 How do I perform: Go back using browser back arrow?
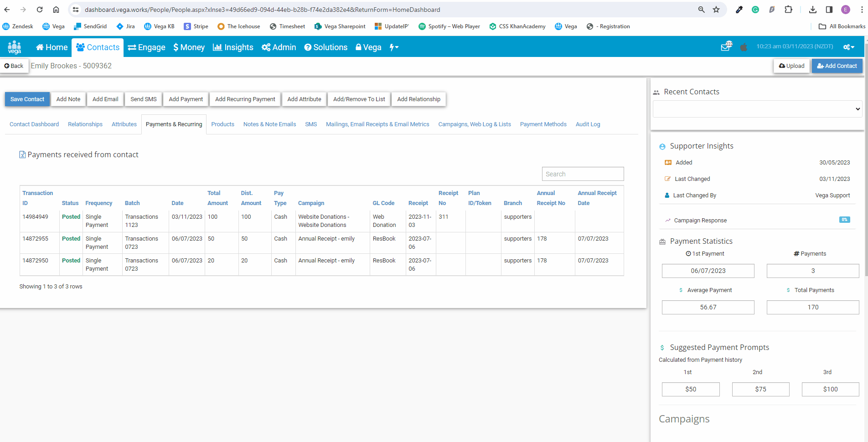pyautogui.click(x=7, y=10)
